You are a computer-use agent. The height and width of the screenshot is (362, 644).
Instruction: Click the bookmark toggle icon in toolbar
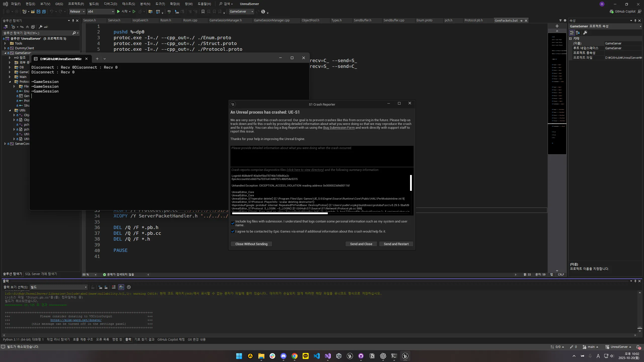[x=203, y=12]
